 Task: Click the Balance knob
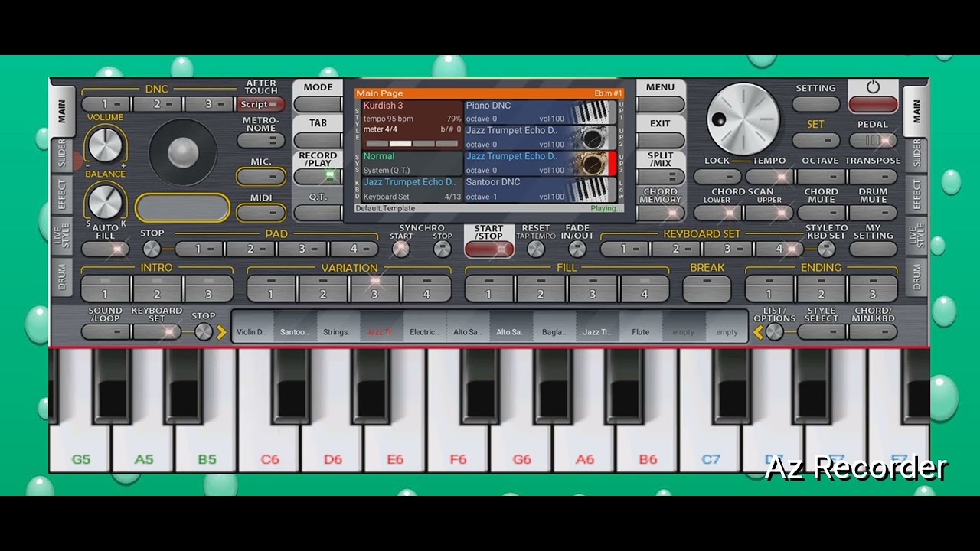click(x=105, y=202)
